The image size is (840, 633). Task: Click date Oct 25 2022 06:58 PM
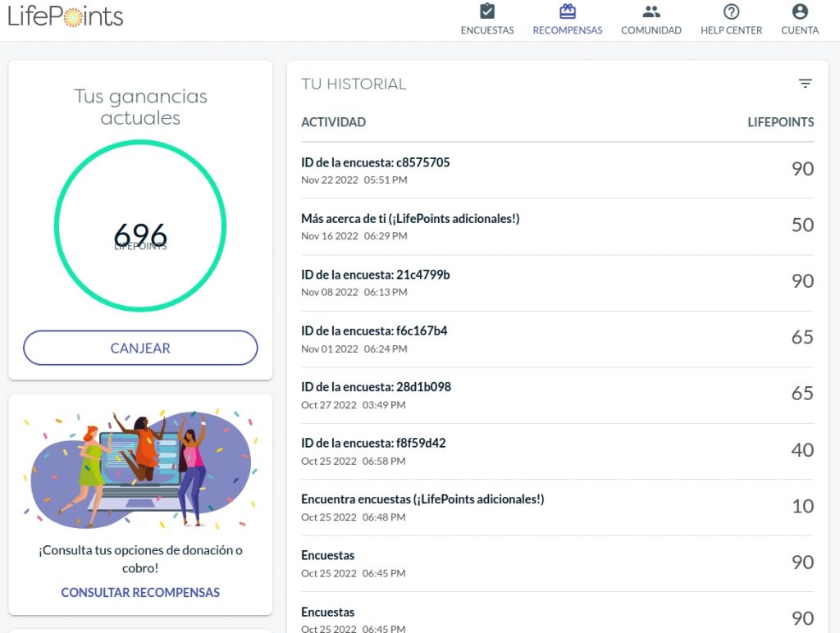[353, 462]
